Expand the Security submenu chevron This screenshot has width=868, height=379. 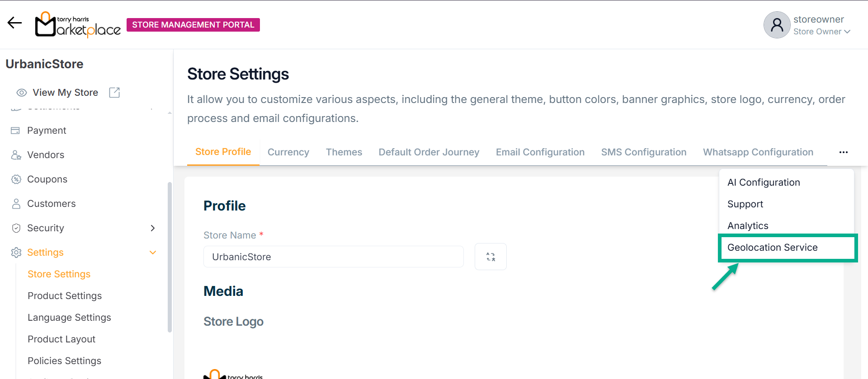click(153, 228)
